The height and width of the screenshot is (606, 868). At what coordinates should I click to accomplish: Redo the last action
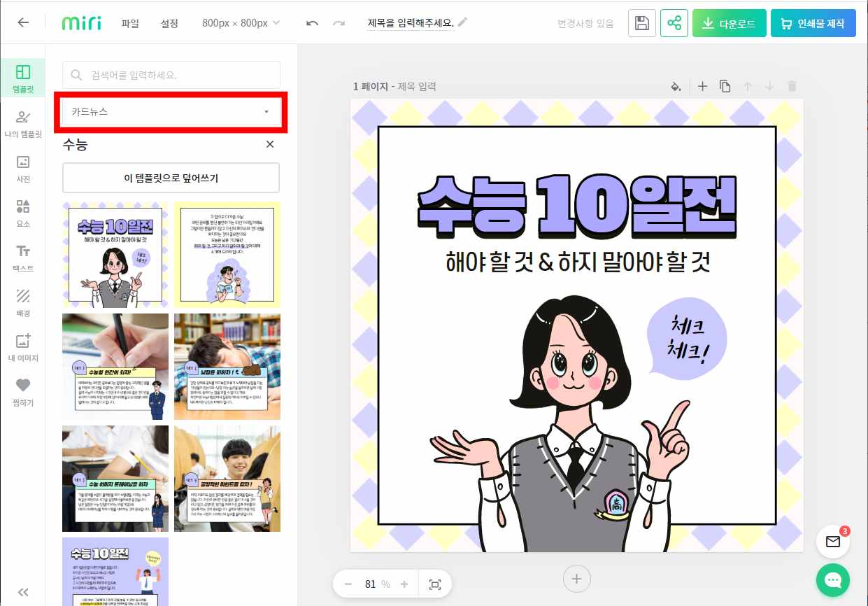pyautogui.click(x=339, y=23)
